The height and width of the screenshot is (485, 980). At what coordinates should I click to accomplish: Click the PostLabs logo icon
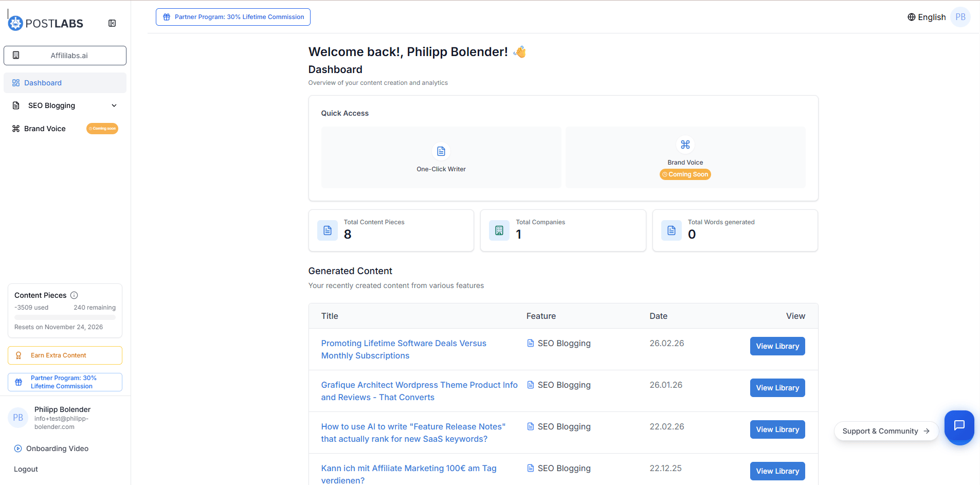[16, 23]
